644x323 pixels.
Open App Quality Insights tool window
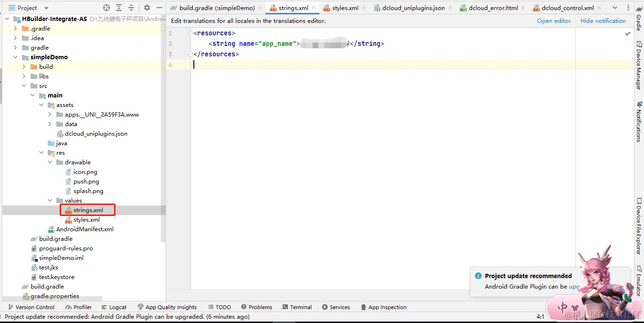tap(167, 307)
